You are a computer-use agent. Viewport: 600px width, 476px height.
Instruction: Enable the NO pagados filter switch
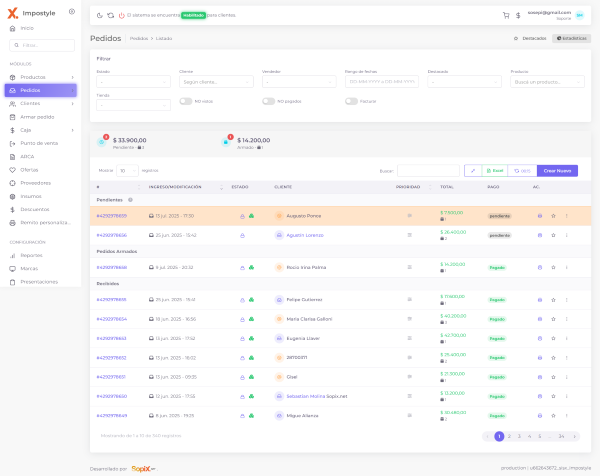click(x=268, y=101)
